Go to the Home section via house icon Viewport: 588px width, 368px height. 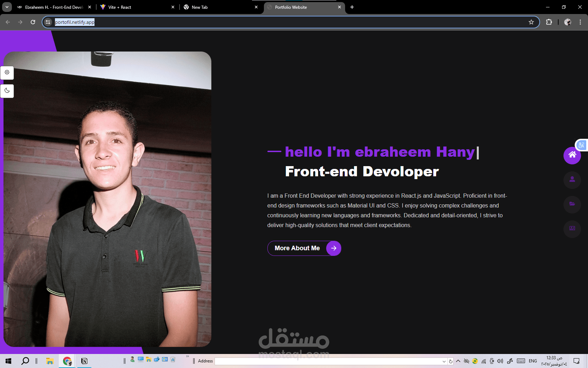point(572,155)
